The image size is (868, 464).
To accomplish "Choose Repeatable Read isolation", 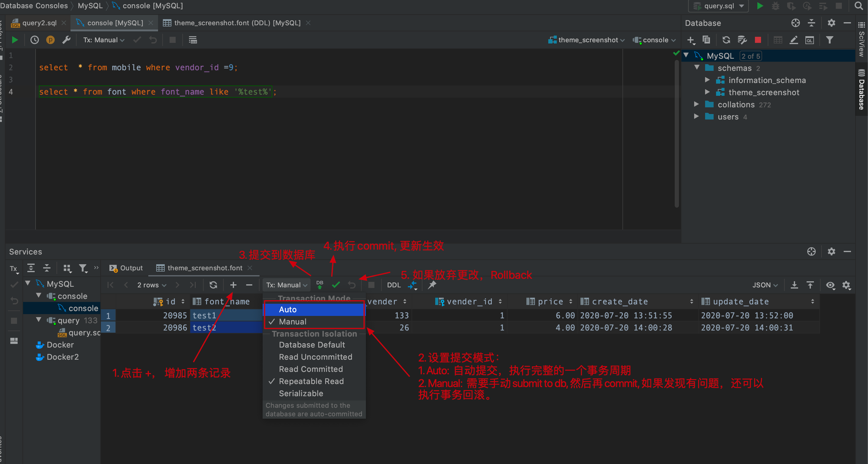I will point(314,381).
